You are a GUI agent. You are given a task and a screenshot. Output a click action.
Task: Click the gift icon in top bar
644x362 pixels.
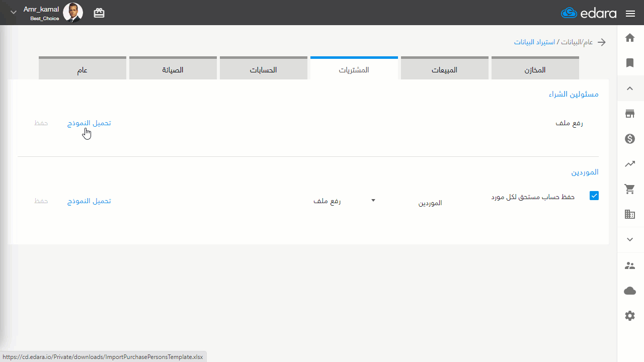point(99,13)
